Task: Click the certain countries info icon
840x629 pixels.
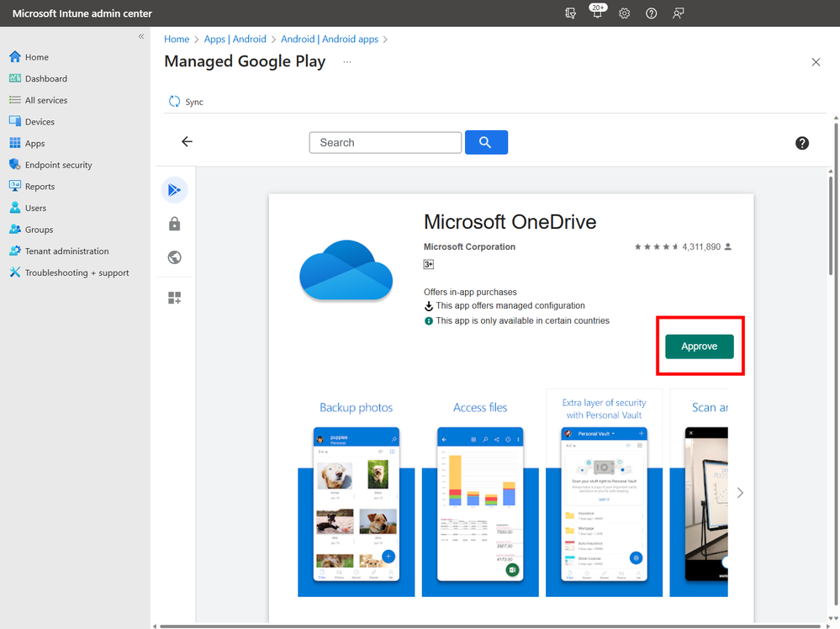Action: 428,321
